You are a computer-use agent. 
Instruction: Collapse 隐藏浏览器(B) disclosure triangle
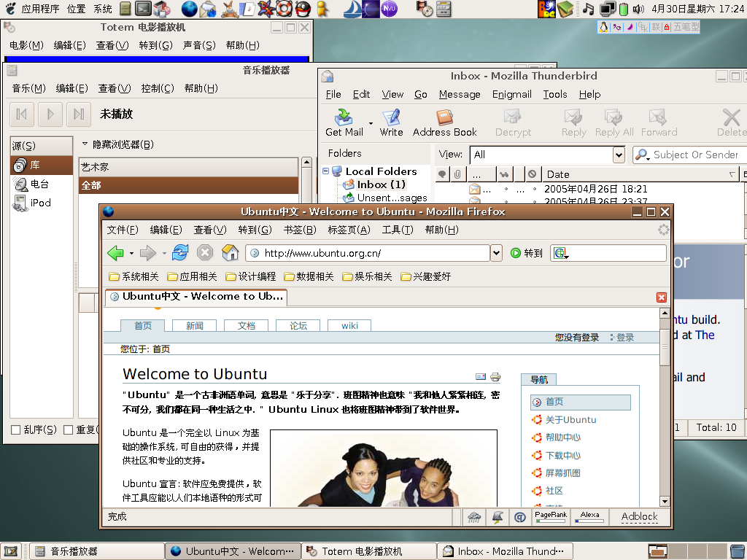[85, 144]
